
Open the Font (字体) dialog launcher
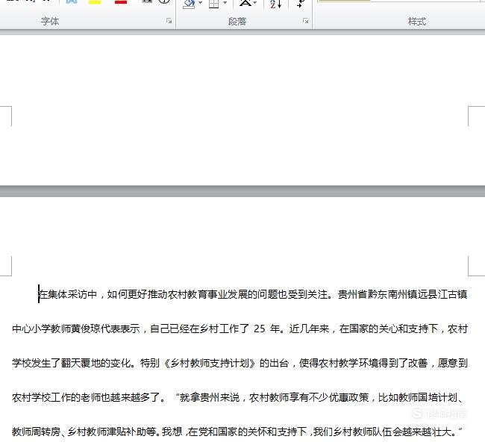coord(169,21)
